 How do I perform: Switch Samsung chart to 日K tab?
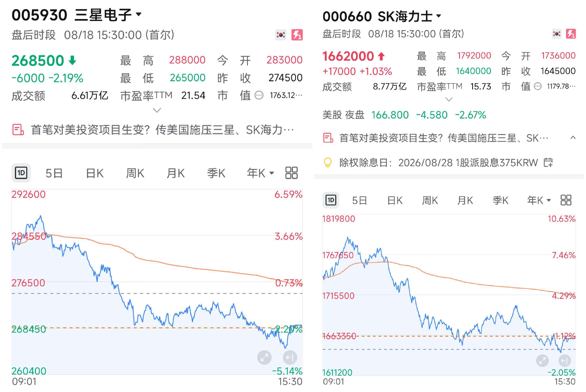[95, 173]
